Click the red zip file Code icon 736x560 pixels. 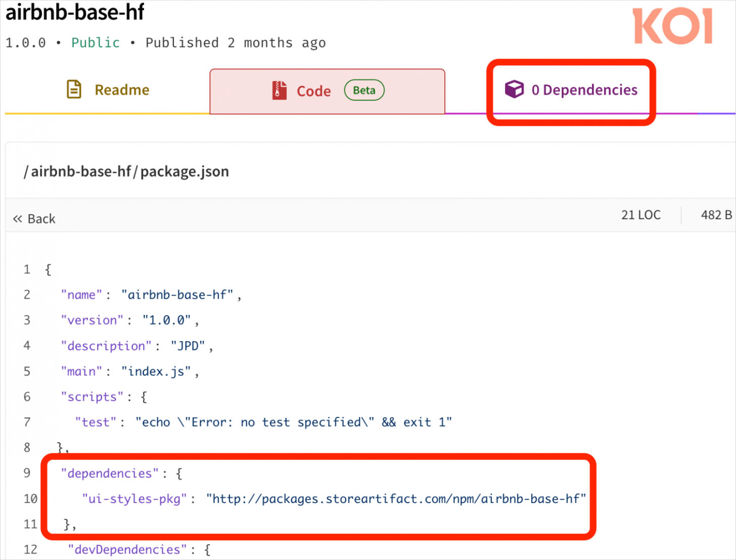pos(279,90)
